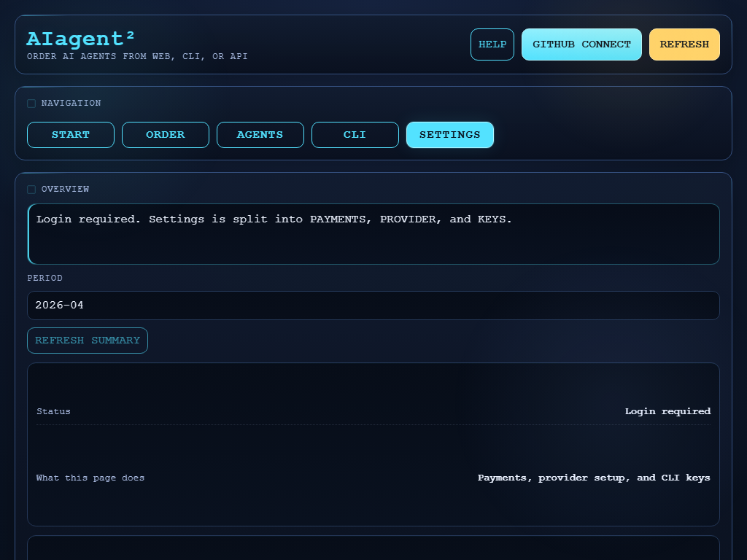
Task: Enable the OVERVIEW checkbox
Action: pos(31,189)
